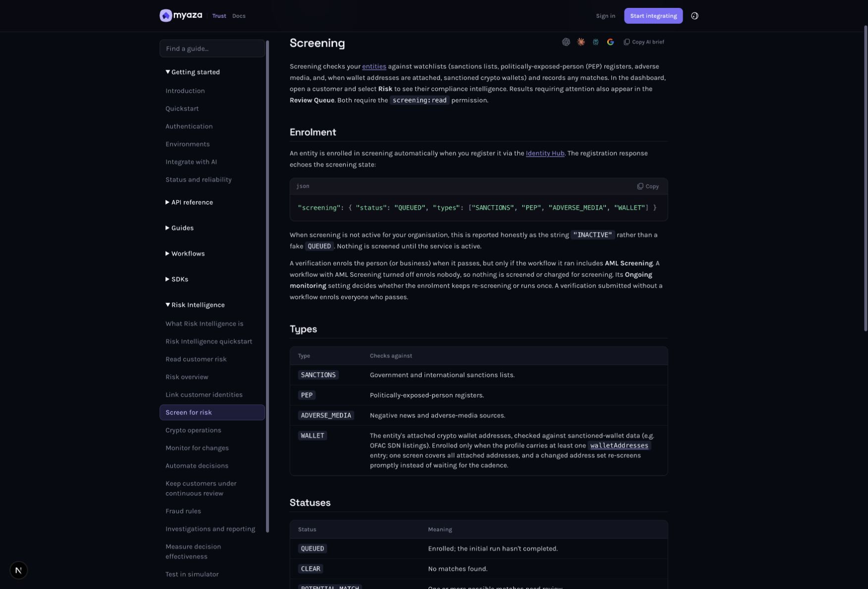Open the Introduction page
Screen dimensions: 868x589
click(185, 91)
